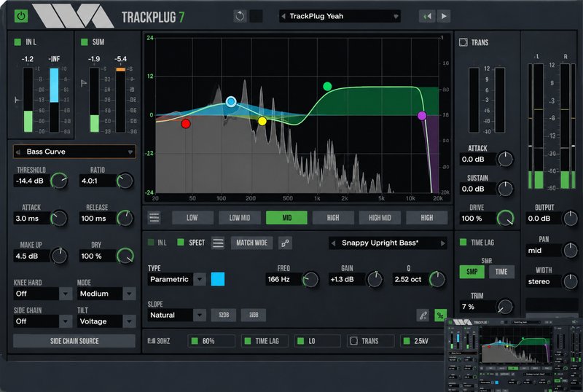The image size is (583, 392).
Task: Toggle the LO checkbox in bottom bar
Action: pyautogui.click(x=300, y=341)
